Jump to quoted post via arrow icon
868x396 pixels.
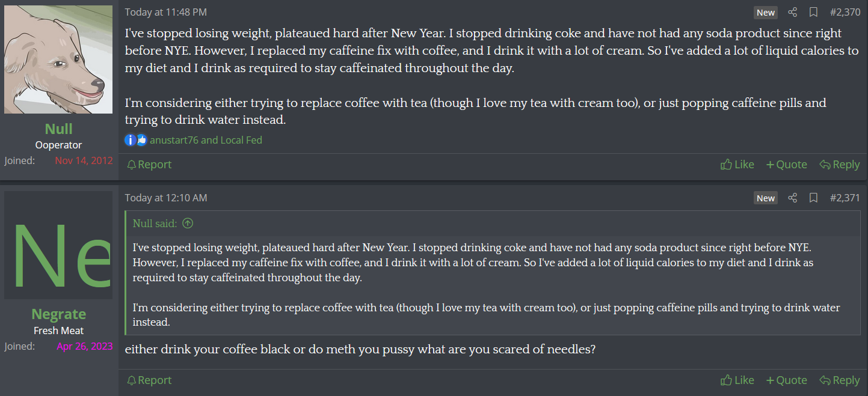pyautogui.click(x=188, y=224)
